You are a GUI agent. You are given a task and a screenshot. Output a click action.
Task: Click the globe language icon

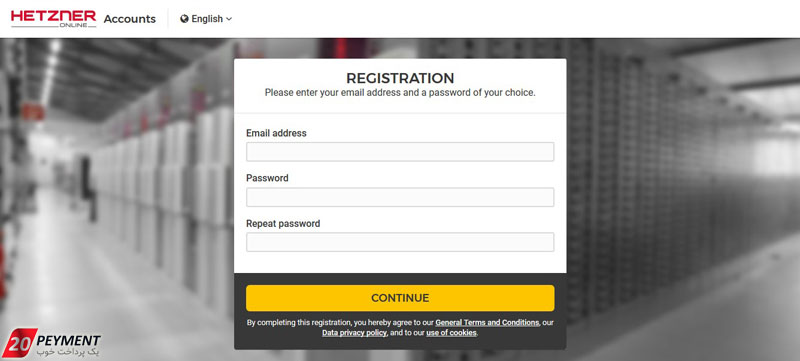(185, 19)
